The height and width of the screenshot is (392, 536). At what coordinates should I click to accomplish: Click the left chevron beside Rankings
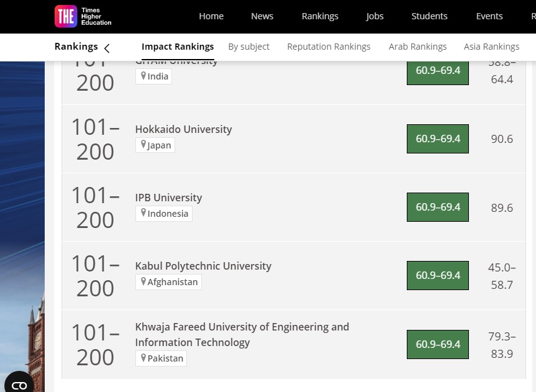pyautogui.click(x=107, y=48)
